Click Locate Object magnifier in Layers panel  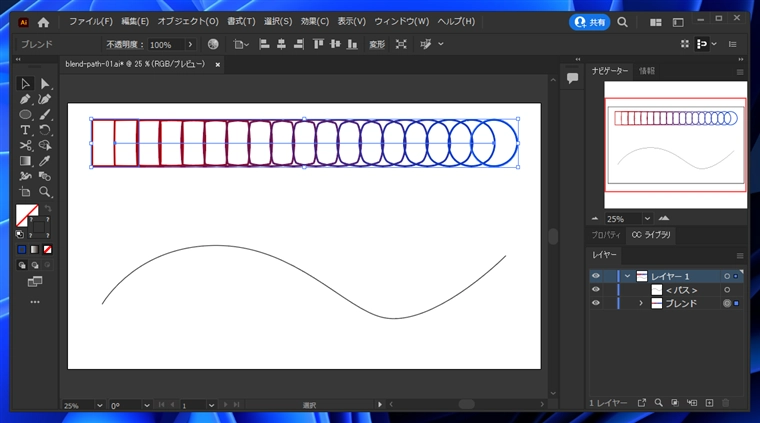point(658,403)
